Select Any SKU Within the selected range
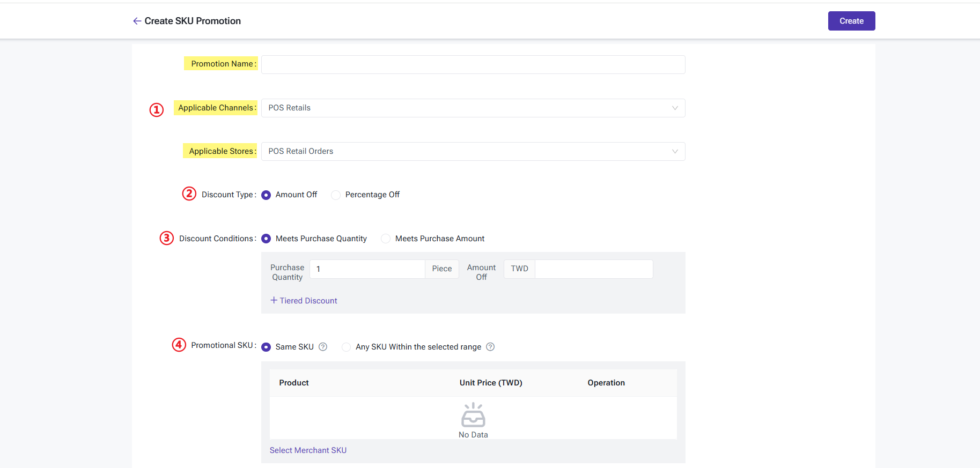The width and height of the screenshot is (980, 468). click(347, 347)
